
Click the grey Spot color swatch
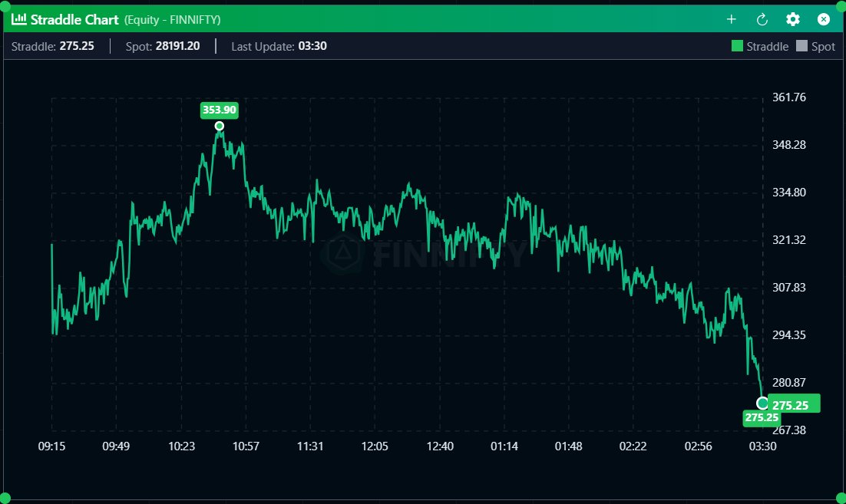click(801, 46)
